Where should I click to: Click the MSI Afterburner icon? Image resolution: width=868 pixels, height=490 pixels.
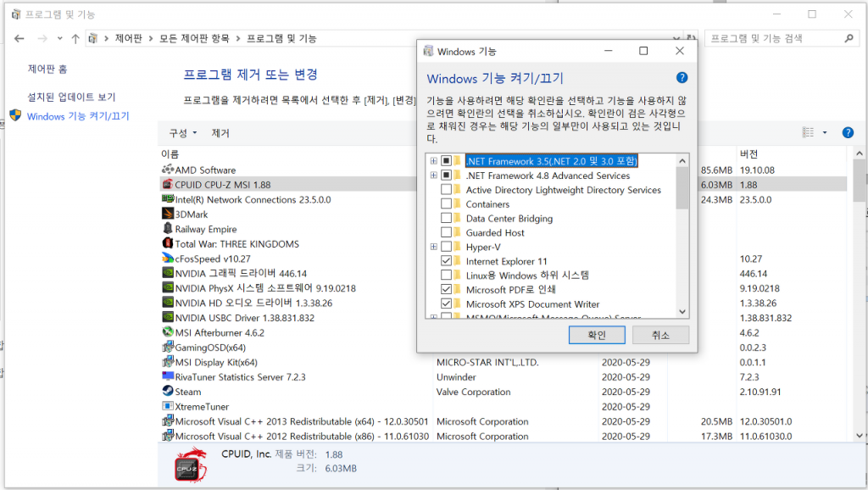[168, 332]
